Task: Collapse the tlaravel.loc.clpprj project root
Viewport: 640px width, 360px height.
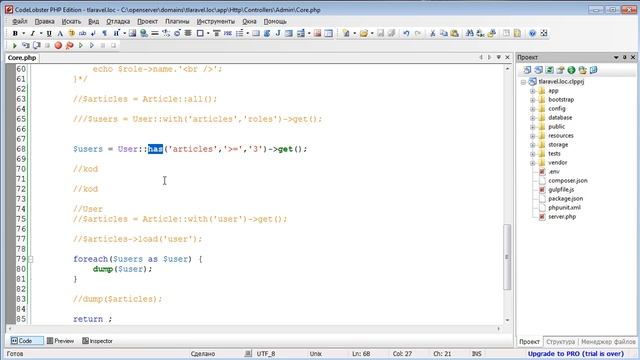Action: 523,82
